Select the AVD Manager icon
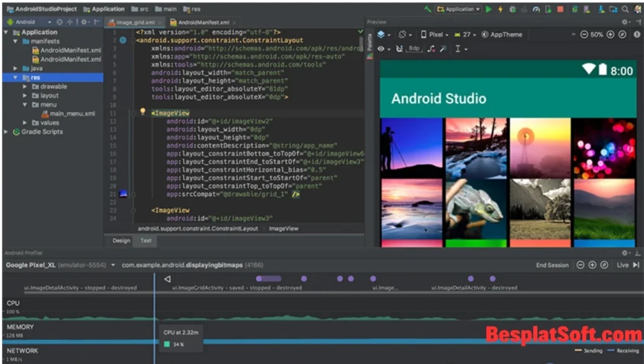 [587, 9]
